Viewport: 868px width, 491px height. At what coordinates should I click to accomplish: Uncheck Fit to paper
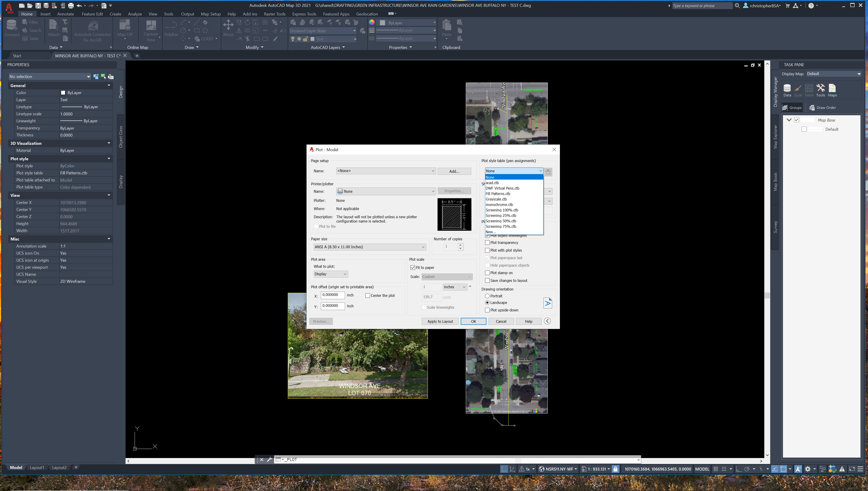(413, 267)
